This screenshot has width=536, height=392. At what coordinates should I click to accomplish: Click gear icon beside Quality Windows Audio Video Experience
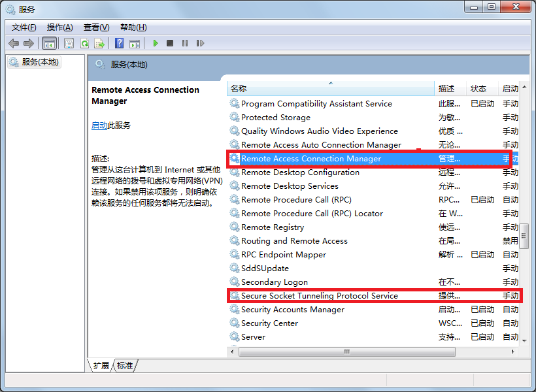(x=235, y=131)
